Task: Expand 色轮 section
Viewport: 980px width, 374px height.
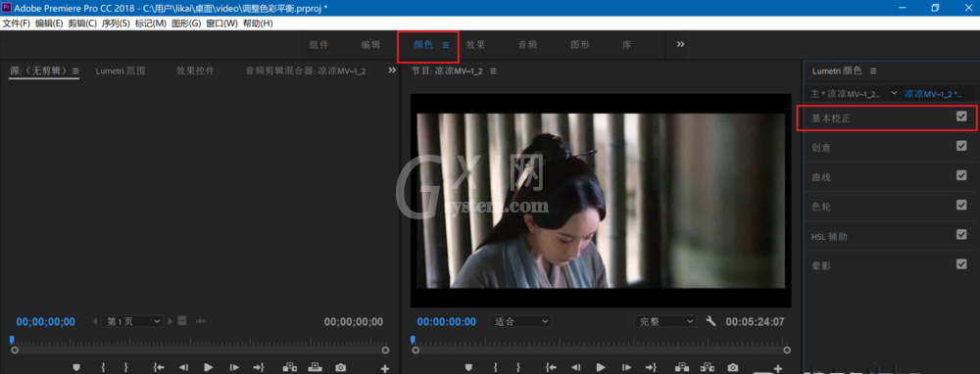Action: pyautogui.click(x=821, y=207)
